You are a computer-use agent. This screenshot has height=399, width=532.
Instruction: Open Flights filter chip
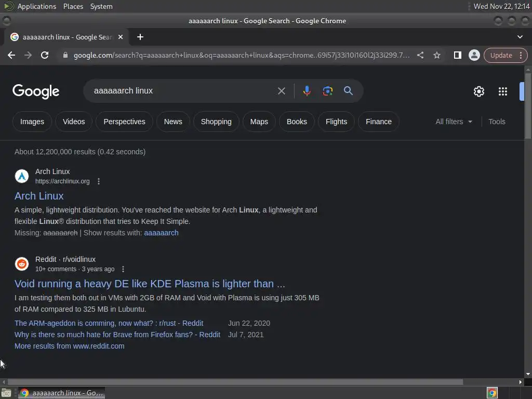336,122
